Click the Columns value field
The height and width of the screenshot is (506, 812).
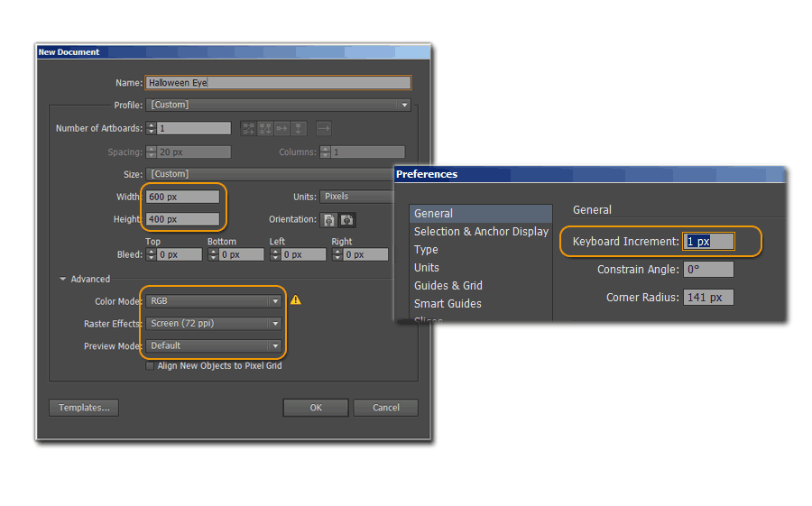pyautogui.click(x=368, y=152)
